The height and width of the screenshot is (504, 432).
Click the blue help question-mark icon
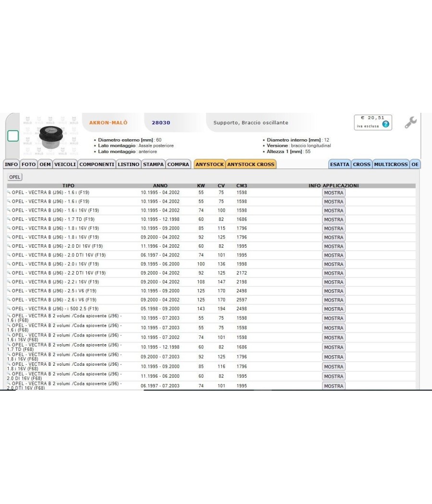(386, 124)
